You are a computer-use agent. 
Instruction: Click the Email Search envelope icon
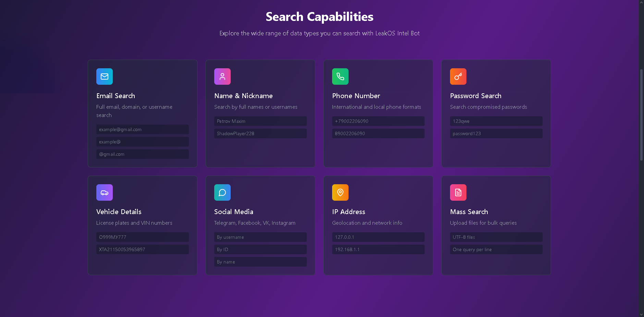pos(105,77)
